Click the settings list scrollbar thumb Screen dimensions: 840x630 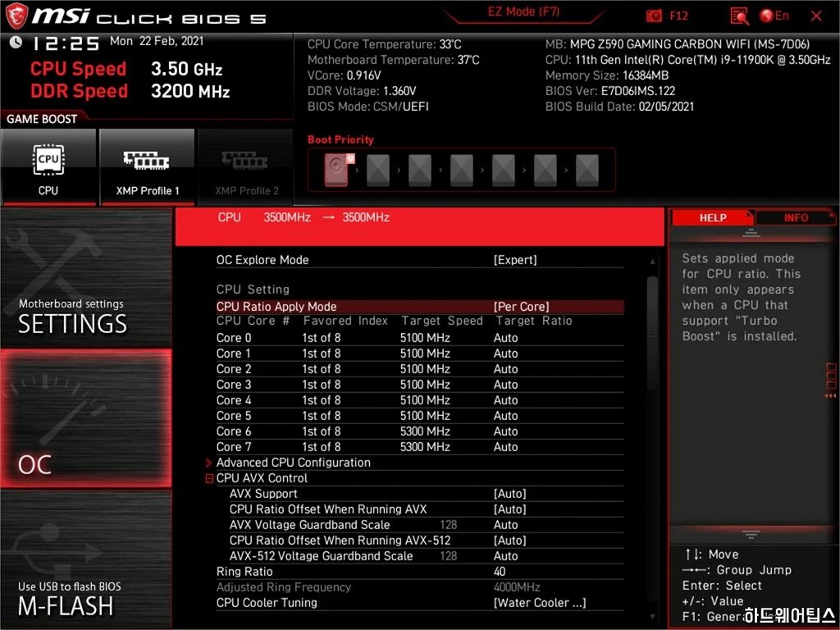(652, 333)
